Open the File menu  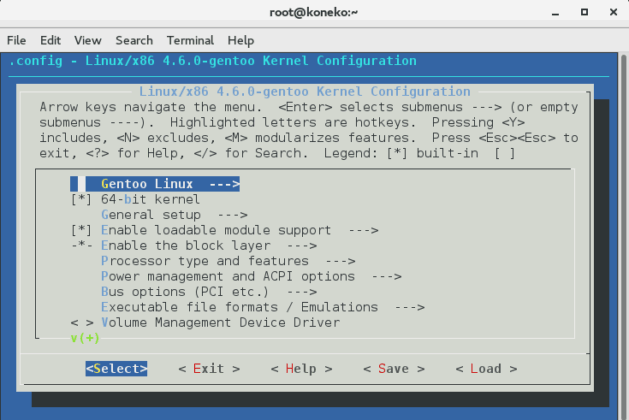[16, 41]
